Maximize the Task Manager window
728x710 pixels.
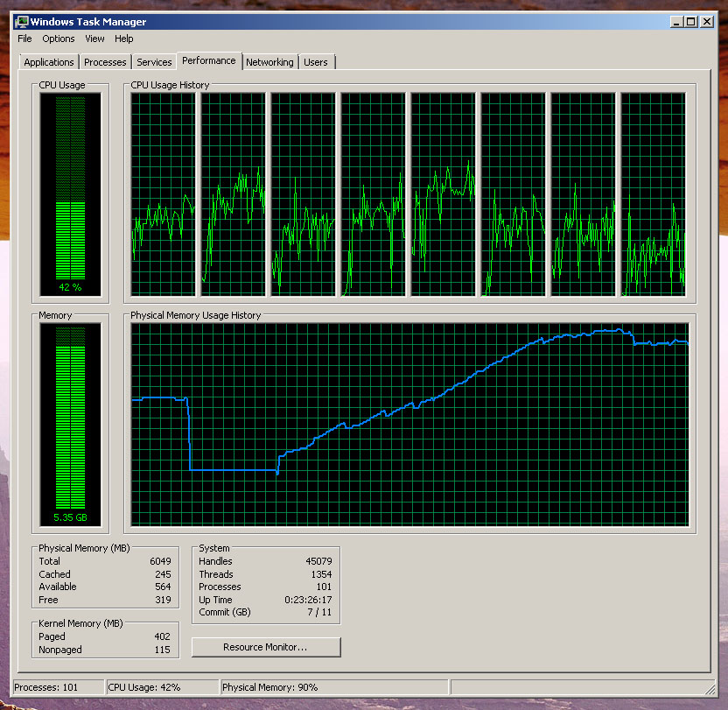pyautogui.click(x=690, y=22)
